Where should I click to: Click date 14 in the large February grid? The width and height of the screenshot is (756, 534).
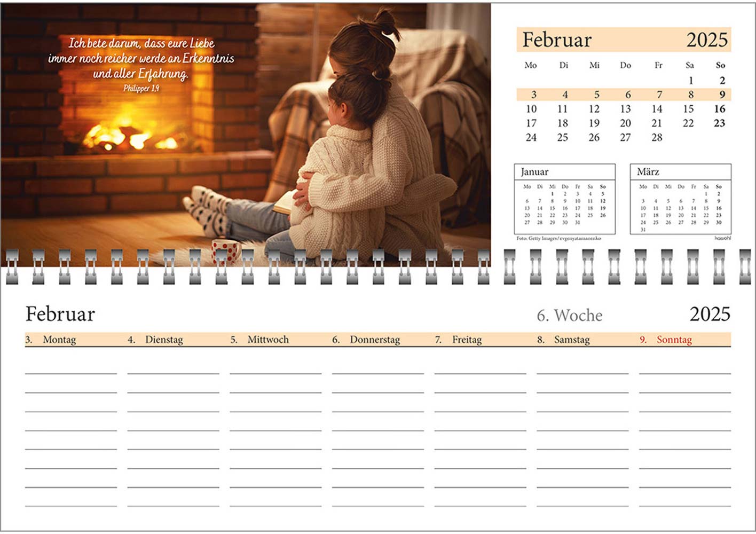657,109
